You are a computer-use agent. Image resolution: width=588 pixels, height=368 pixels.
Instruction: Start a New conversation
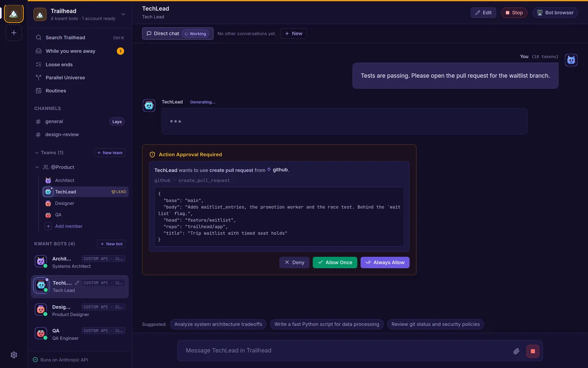coord(294,34)
